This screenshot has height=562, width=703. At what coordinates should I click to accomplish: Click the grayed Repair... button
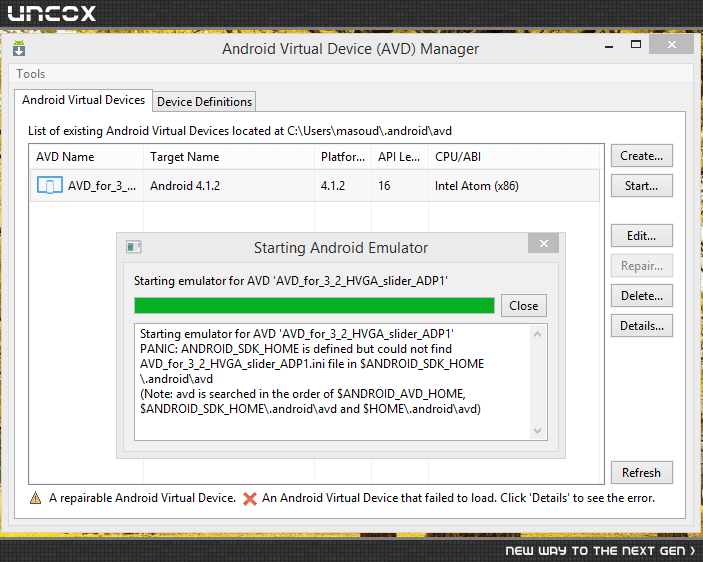(x=642, y=266)
